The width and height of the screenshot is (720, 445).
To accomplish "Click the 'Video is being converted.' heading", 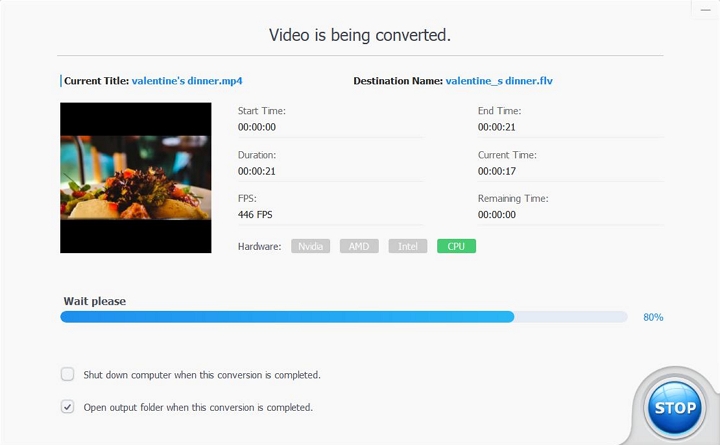I will coord(360,35).
